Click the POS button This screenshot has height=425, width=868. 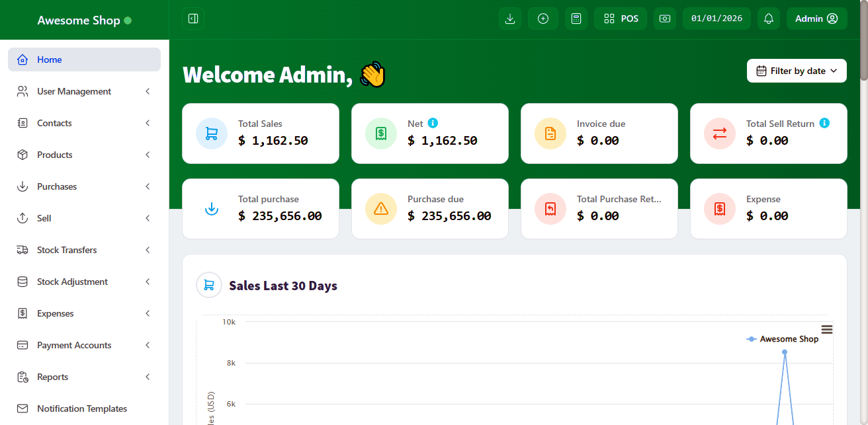[x=621, y=19]
